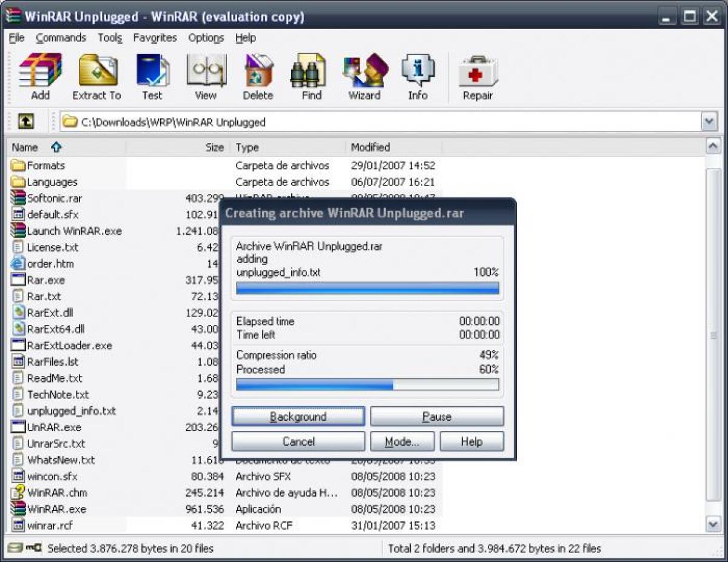Launch the Find tool

click(x=309, y=73)
